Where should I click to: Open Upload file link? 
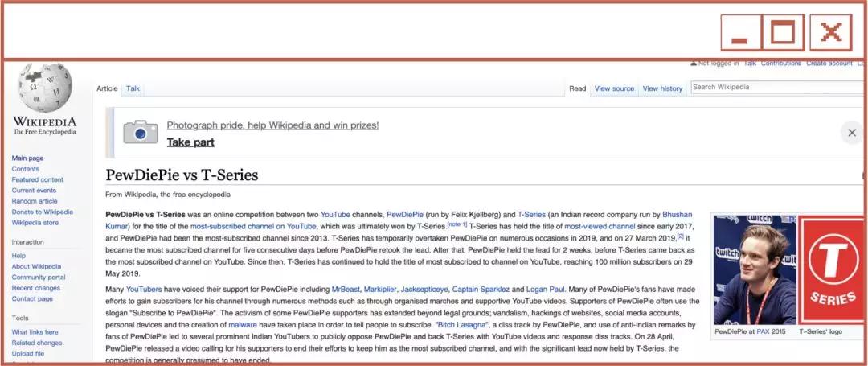click(27, 353)
